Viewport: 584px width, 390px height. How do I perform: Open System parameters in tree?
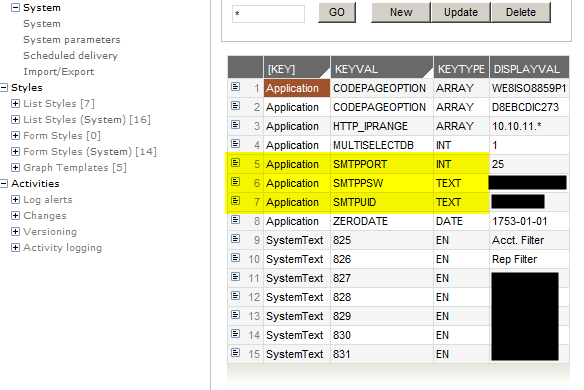pyautogui.click(x=72, y=40)
